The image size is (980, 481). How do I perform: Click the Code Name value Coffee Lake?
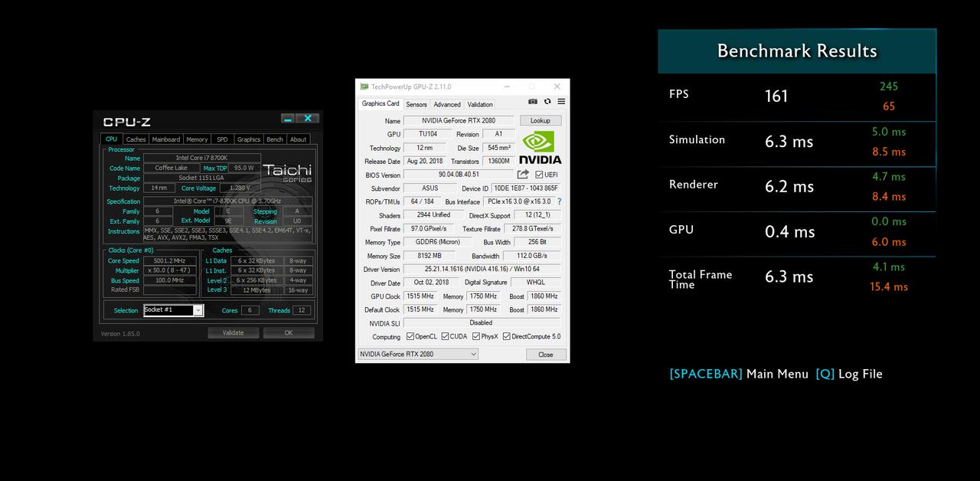coord(171,168)
